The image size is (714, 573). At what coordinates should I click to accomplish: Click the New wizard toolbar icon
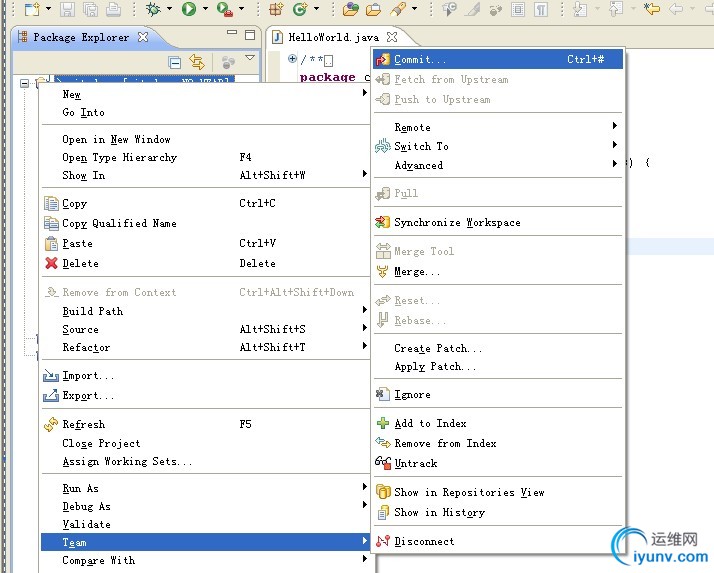[32, 9]
